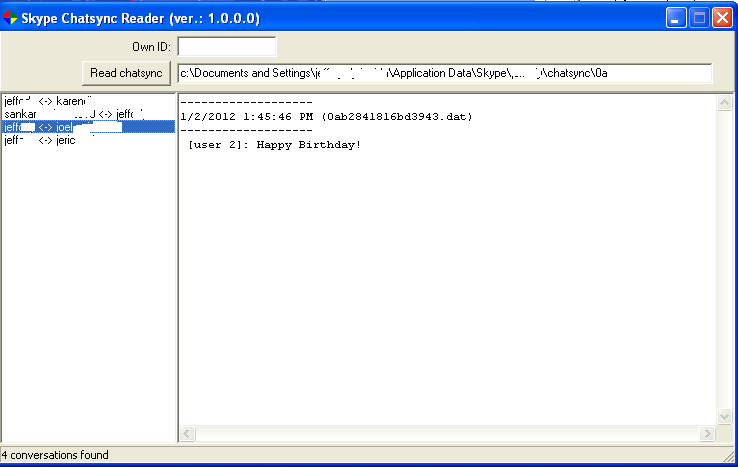Click the vertical scrollbar down arrow
738x467 pixels.
[x=724, y=416]
